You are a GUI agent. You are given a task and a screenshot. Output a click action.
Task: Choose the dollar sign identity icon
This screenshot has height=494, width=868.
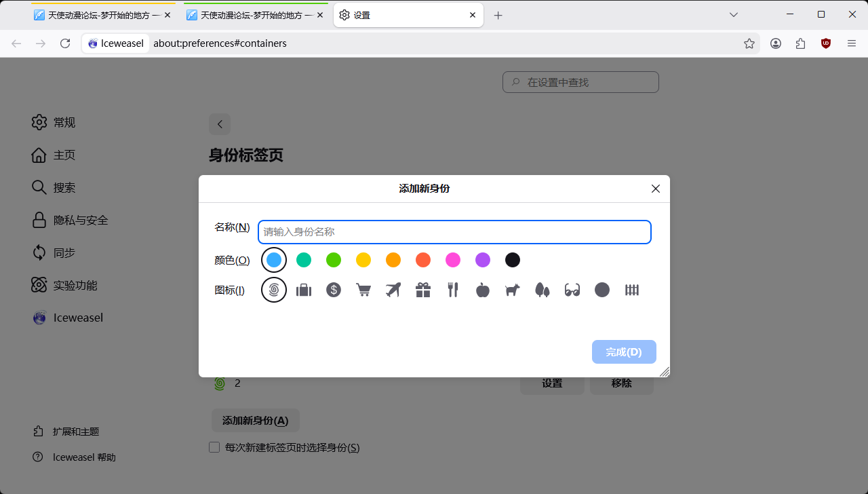tap(334, 290)
